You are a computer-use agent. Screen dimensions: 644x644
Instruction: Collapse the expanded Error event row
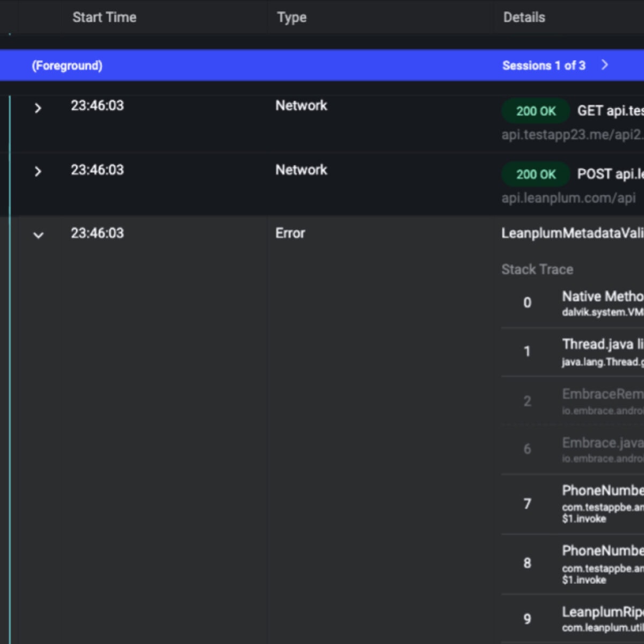pos(38,235)
